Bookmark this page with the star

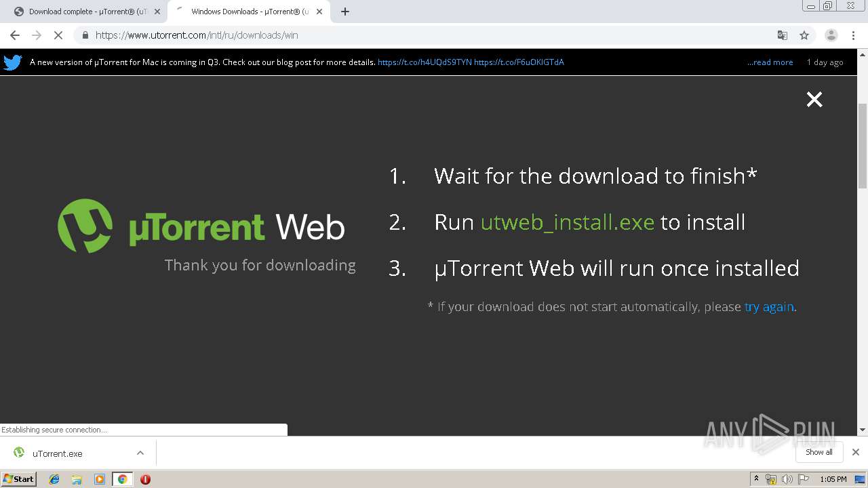click(x=804, y=35)
